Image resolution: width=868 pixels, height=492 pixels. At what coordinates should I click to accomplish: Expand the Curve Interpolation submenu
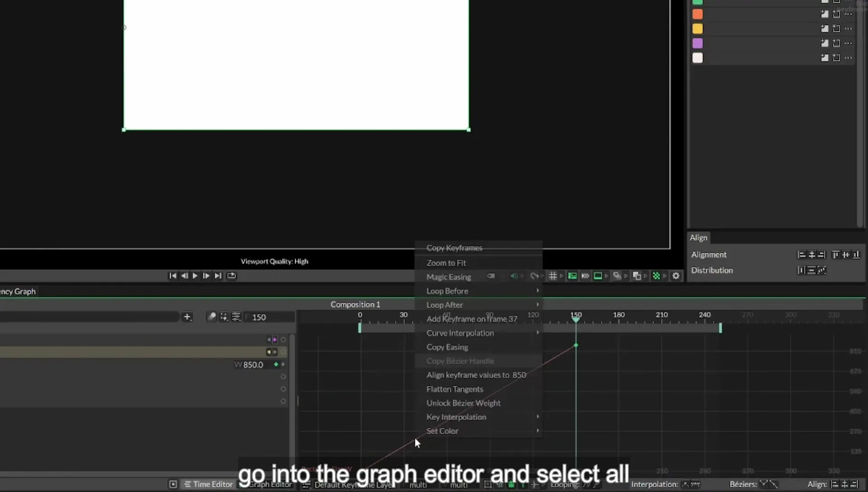[478, 333]
